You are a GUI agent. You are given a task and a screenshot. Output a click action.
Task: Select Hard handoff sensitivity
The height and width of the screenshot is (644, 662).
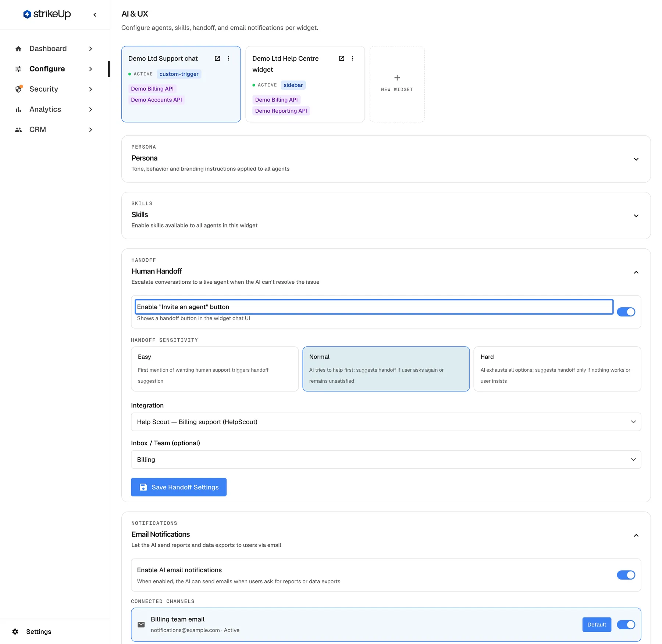point(557,369)
